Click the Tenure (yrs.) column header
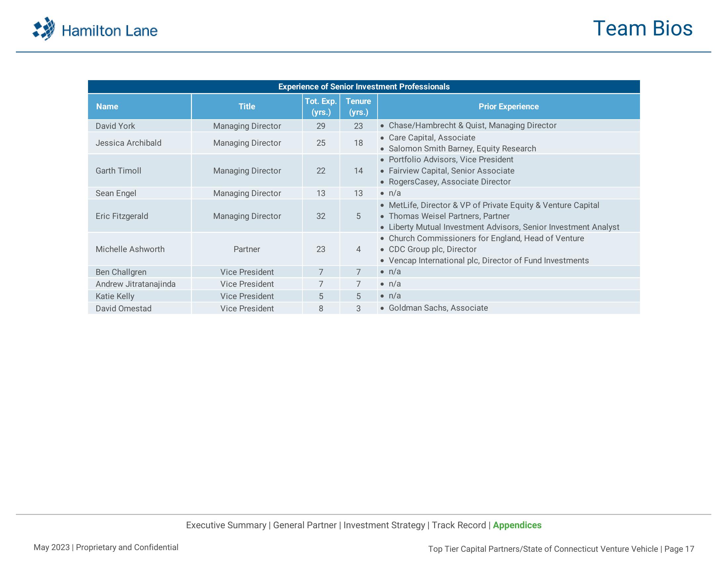 358,106
